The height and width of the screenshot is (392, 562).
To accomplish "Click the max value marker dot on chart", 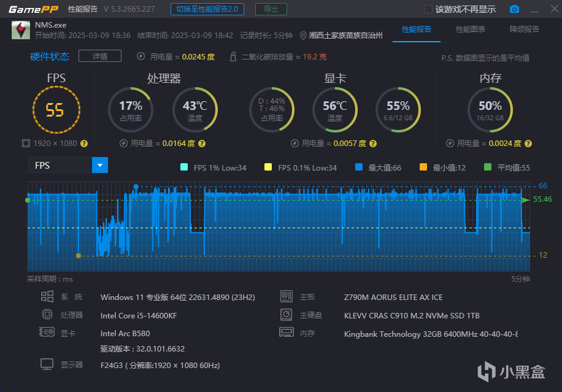I will 136,186.
